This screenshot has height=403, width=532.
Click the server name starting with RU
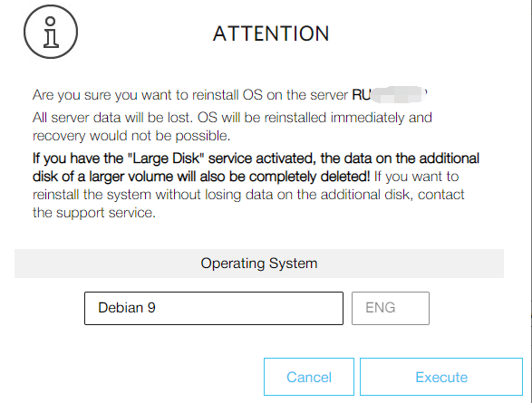(390, 94)
